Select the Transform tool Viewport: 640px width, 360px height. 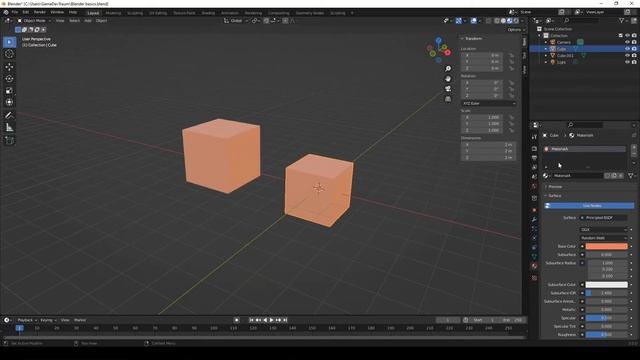[x=9, y=102]
